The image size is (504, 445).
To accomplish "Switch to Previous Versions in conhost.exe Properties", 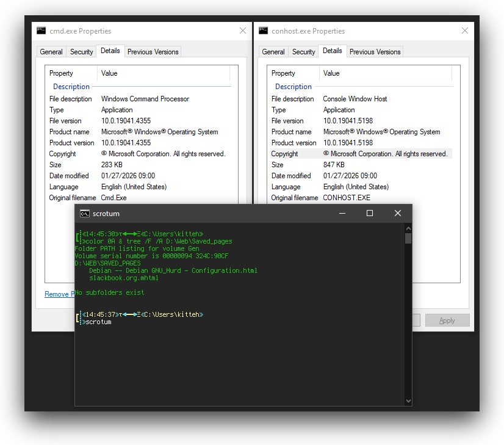I will [x=375, y=52].
